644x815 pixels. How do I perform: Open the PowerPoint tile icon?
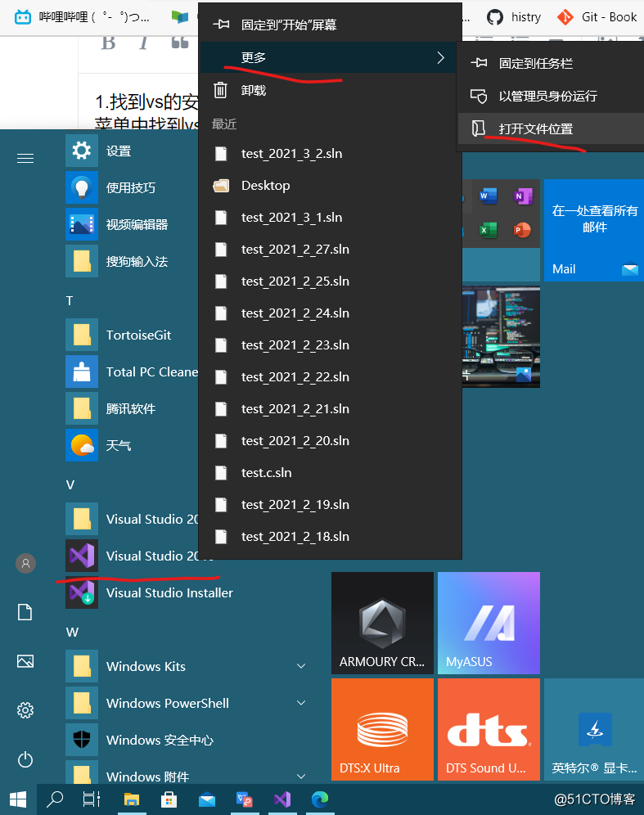coord(522,230)
